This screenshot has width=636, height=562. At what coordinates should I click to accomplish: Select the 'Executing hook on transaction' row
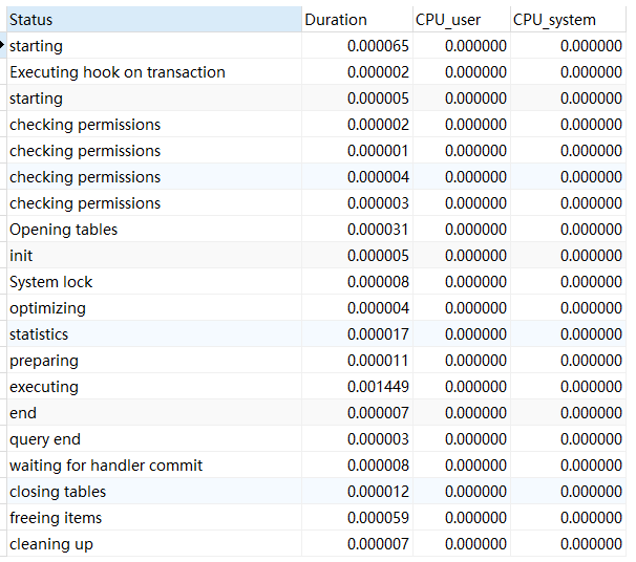[117, 72]
